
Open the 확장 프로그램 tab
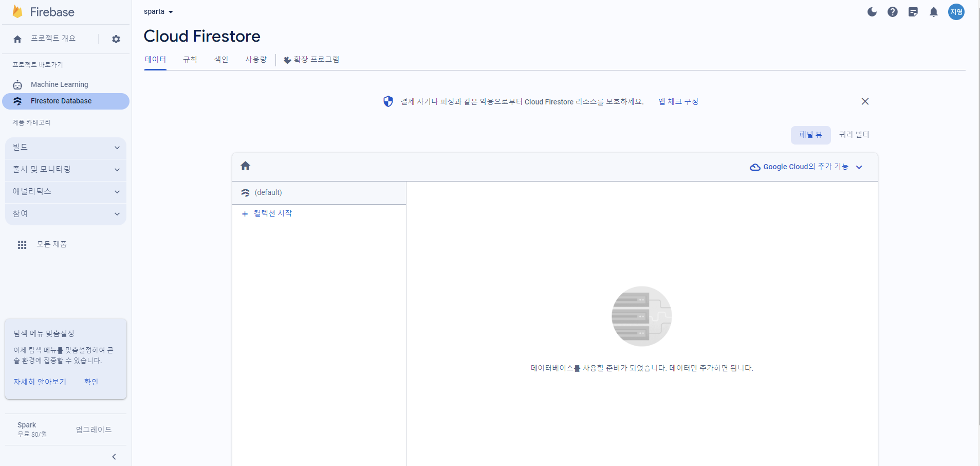tap(311, 60)
